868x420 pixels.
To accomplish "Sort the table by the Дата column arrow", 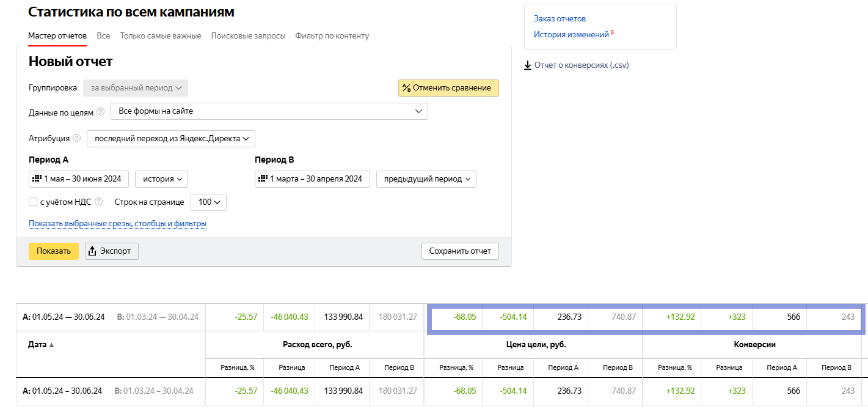I will tap(51, 345).
